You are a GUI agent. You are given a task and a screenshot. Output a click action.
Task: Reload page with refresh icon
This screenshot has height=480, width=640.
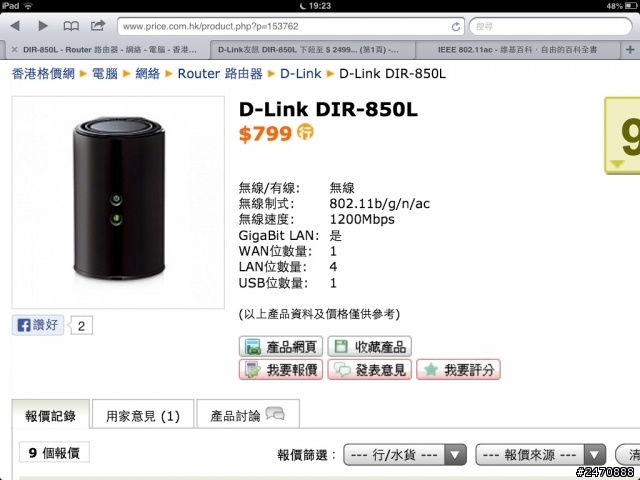(456, 27)
